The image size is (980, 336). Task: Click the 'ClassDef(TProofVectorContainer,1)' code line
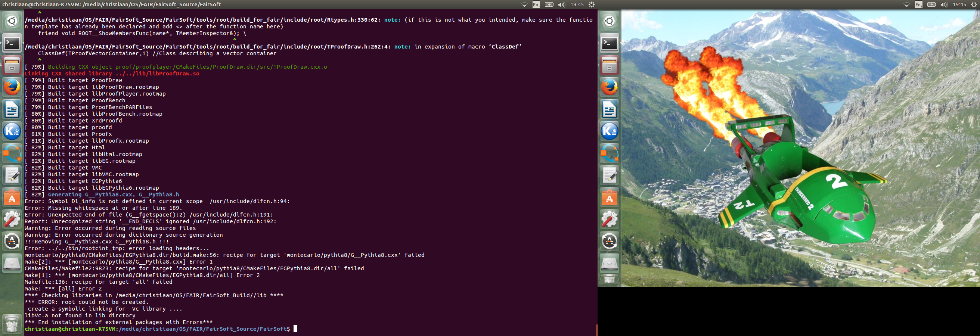(157, 54)
